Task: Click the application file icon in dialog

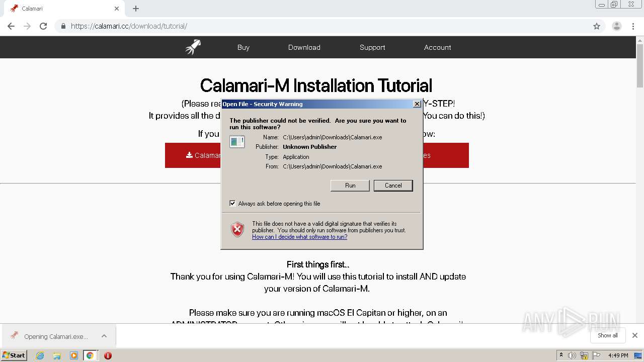Action: [237, 142]
